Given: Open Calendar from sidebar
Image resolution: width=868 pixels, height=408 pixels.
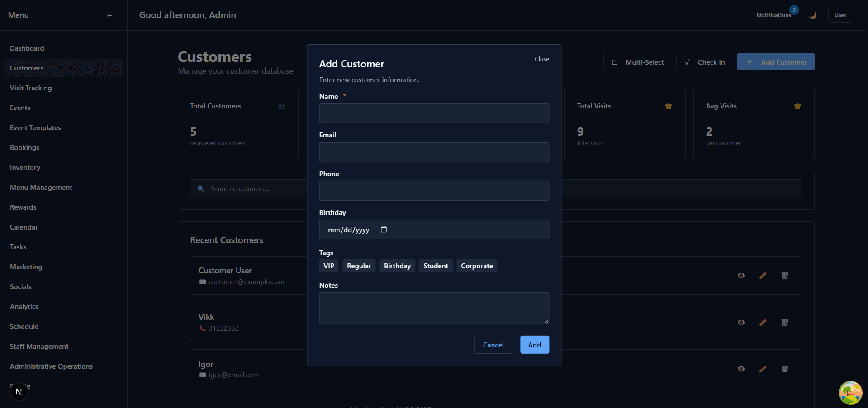Looking at the screenshot, I should [x=63, y=227].
